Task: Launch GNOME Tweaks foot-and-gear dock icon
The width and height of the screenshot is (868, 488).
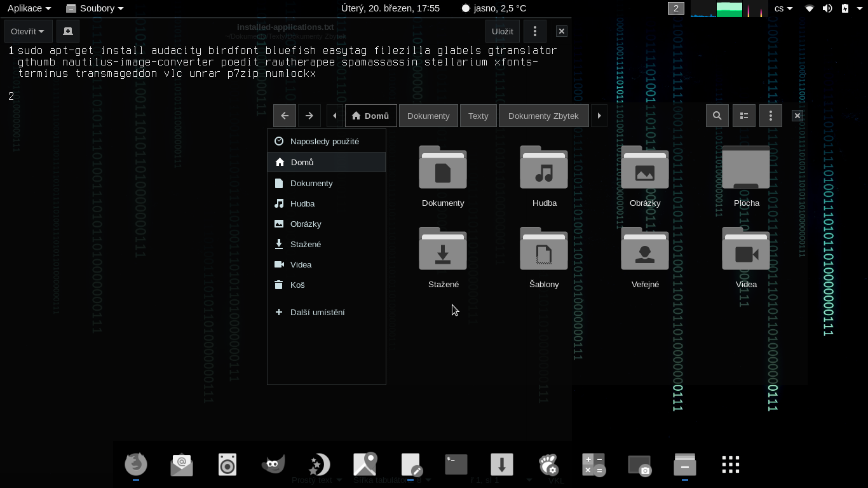Action: coord(548,464)
